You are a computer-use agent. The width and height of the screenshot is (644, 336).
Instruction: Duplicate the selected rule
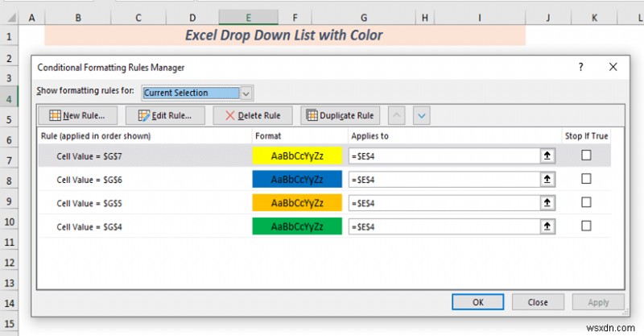[x=340, y=115]
